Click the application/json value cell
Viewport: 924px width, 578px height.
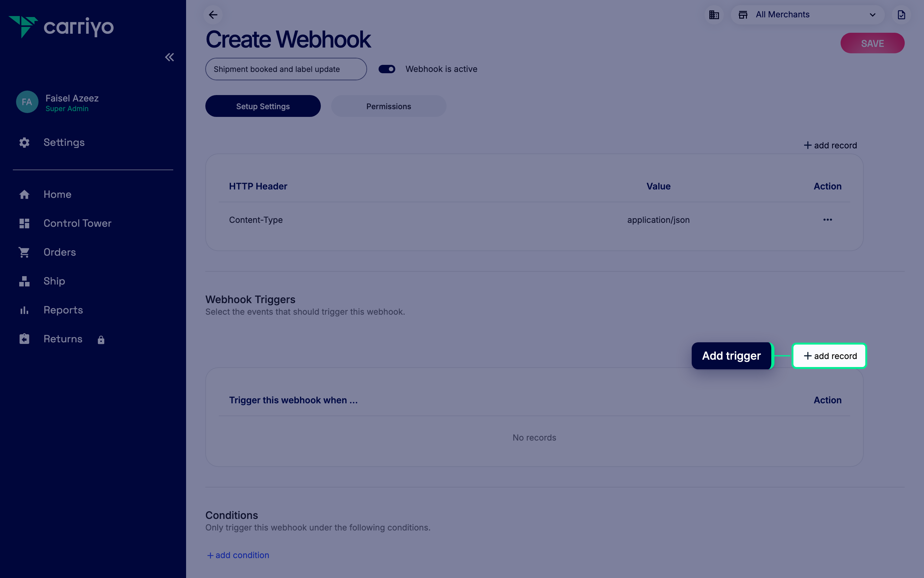coord(658,220)
